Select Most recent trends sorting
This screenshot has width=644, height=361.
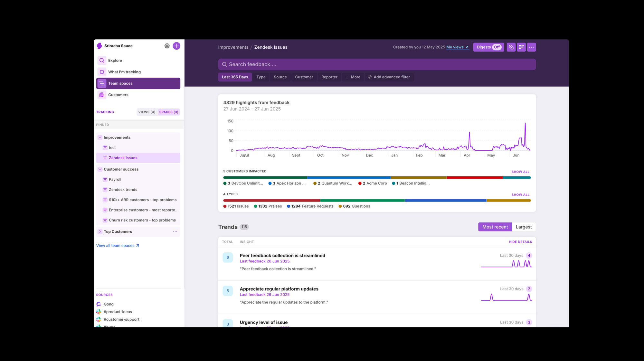coord(495,227)
